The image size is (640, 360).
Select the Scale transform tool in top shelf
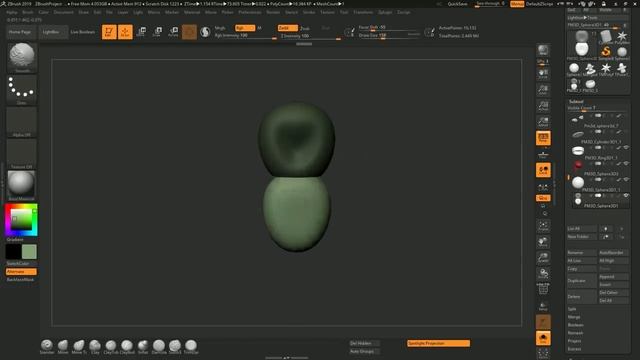tap(158, 32)
